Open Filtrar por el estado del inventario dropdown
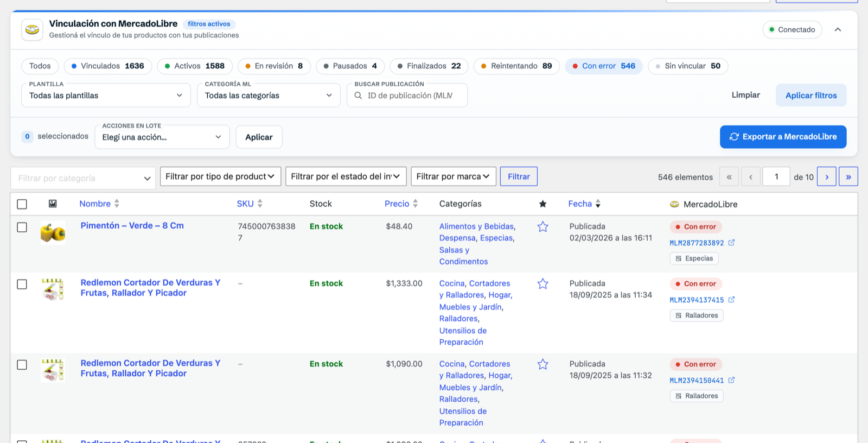This screenshot has width=868, height=443. click(x=346, y=176)
